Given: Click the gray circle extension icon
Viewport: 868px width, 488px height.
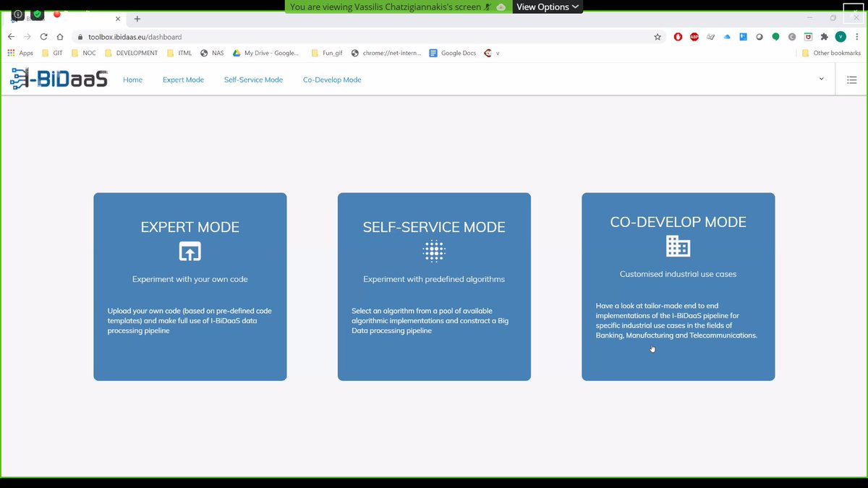Looking at the screenshot, I should (759, 37).
